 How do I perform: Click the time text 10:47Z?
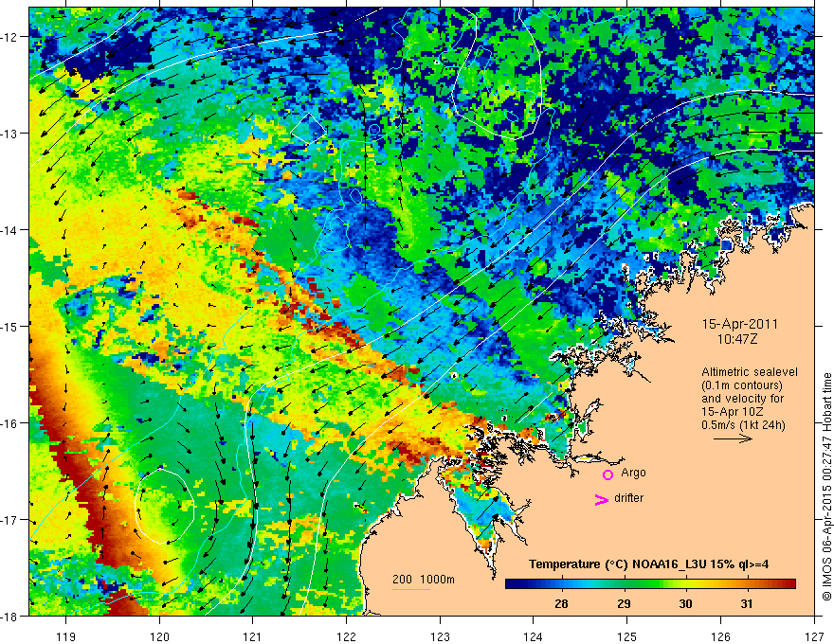pos(737,339)
